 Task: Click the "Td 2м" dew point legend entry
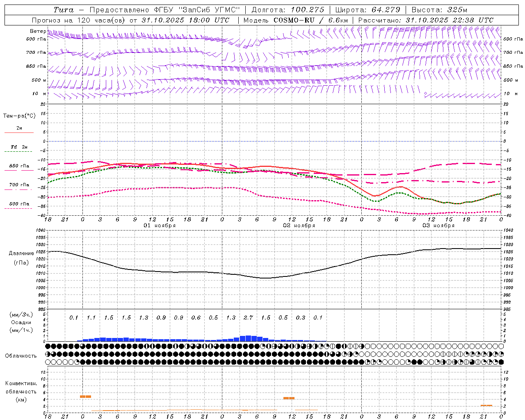[x=19, y=147]
